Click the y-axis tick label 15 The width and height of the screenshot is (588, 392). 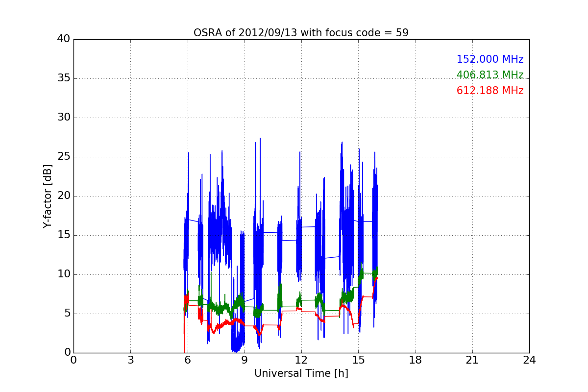pos(63,235)
